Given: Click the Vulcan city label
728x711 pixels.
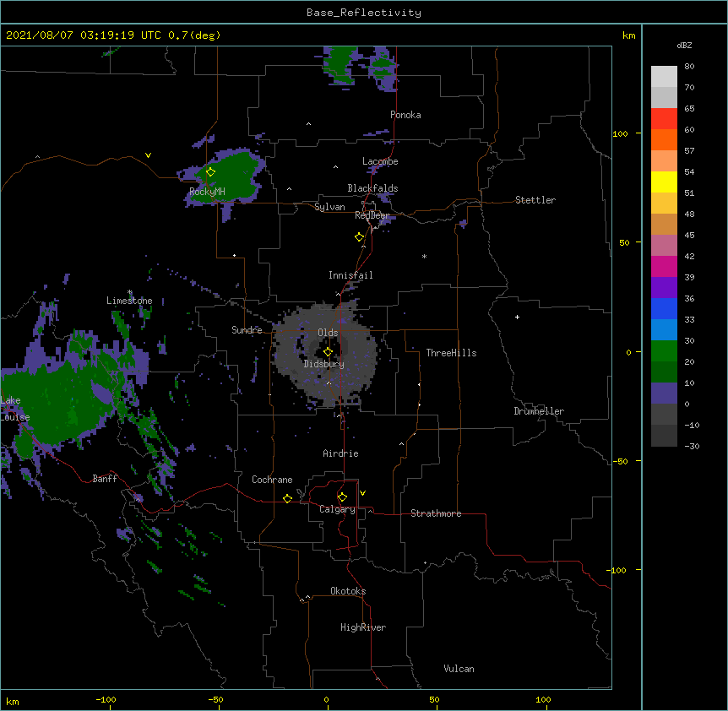Looking at the screenshot, I should click(x=459, y=669).
